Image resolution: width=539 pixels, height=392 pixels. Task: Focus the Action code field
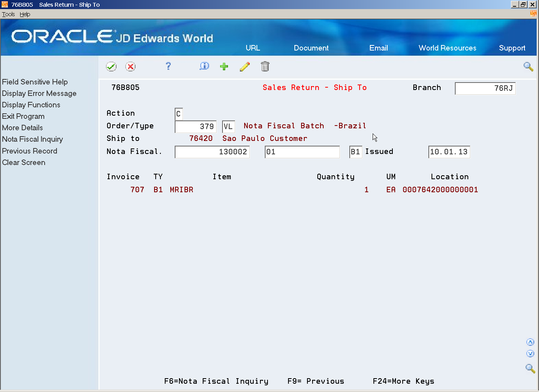(x=179, y=114)
